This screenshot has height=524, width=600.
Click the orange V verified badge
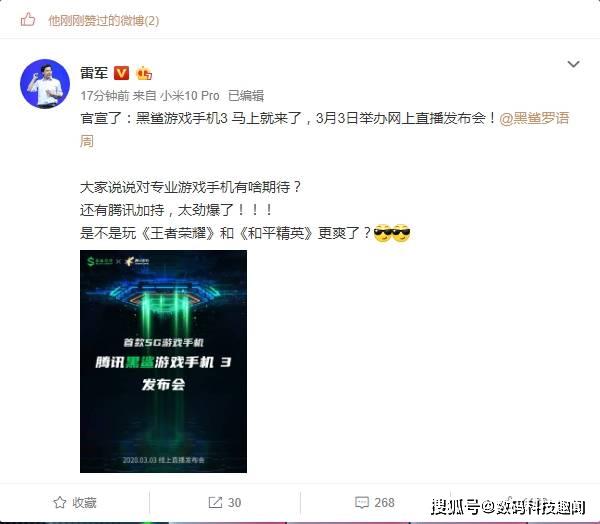click(x=121, y=73)
